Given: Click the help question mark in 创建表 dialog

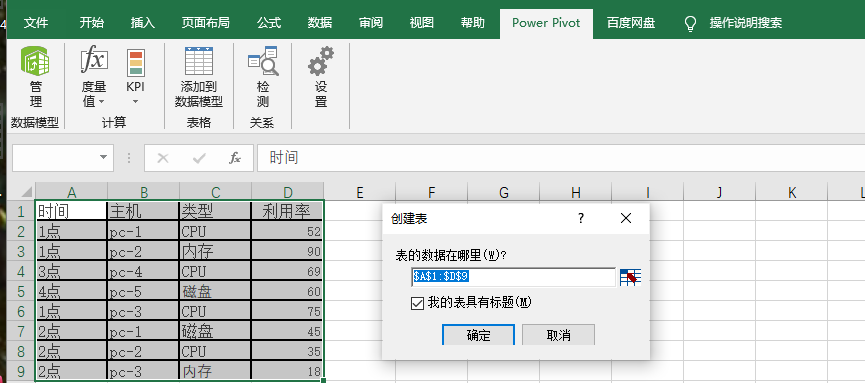Looking at the screenshot, I should (580, 219).
